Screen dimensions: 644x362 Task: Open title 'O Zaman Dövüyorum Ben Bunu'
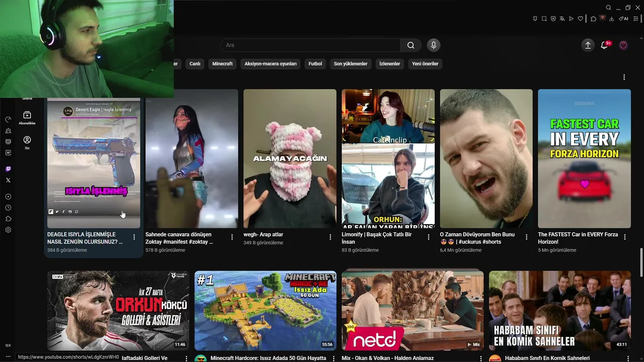click(477, 238)
